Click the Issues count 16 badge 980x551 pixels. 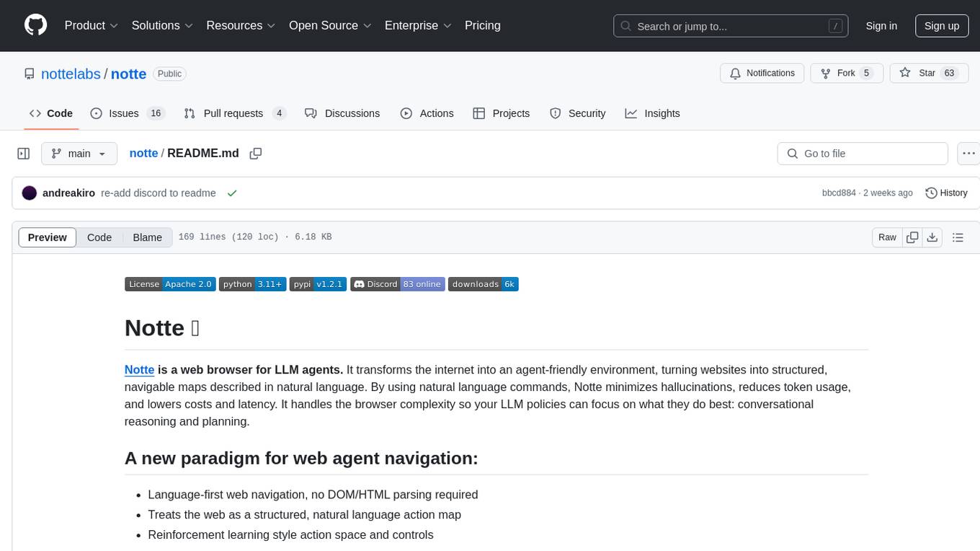156,113
